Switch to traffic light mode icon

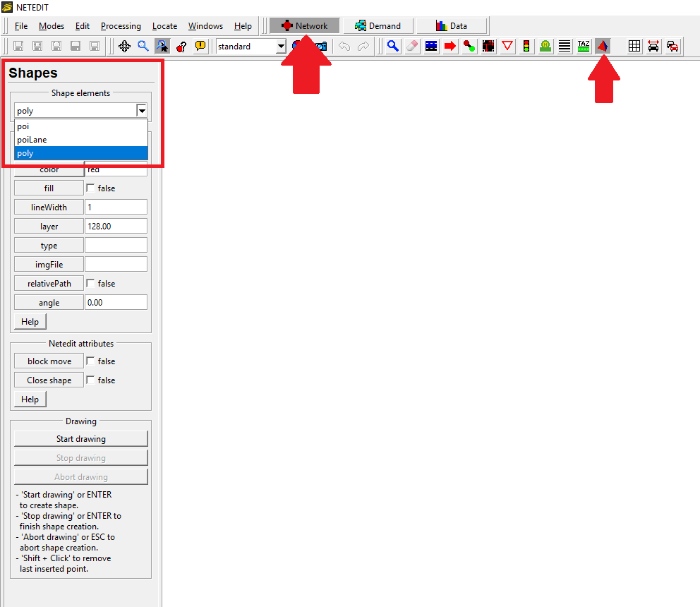526,46
